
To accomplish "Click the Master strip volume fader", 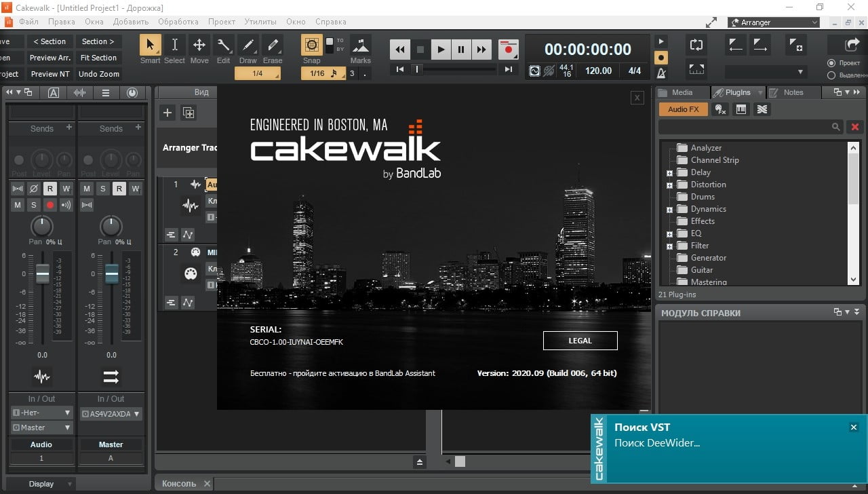I will 112,273.
